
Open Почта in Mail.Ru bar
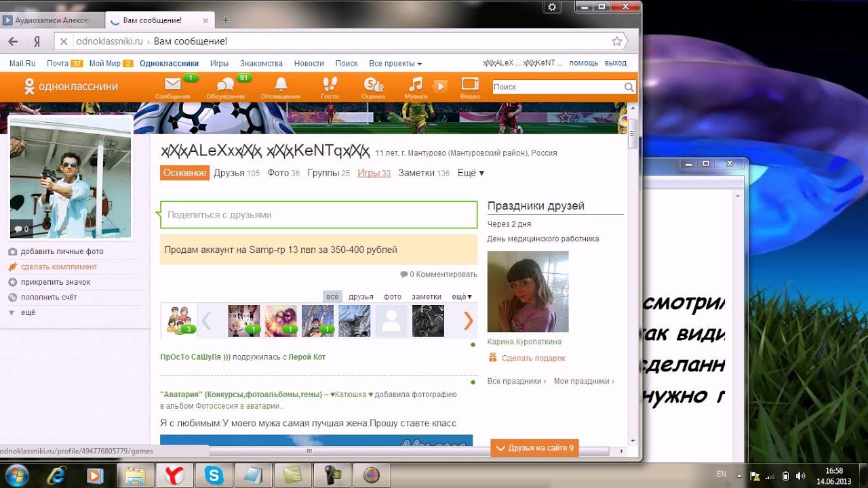(58, 63)
